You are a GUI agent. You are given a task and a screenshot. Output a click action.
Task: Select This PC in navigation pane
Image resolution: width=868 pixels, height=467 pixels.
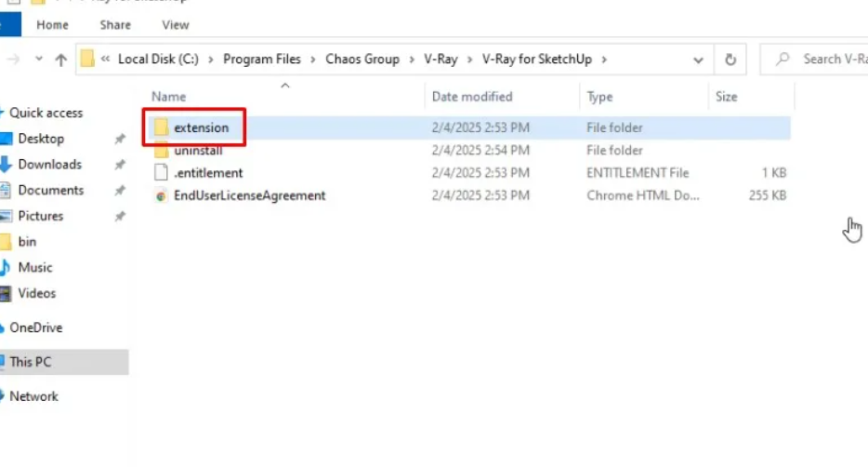pyautogui.click(x=31, y=362)
